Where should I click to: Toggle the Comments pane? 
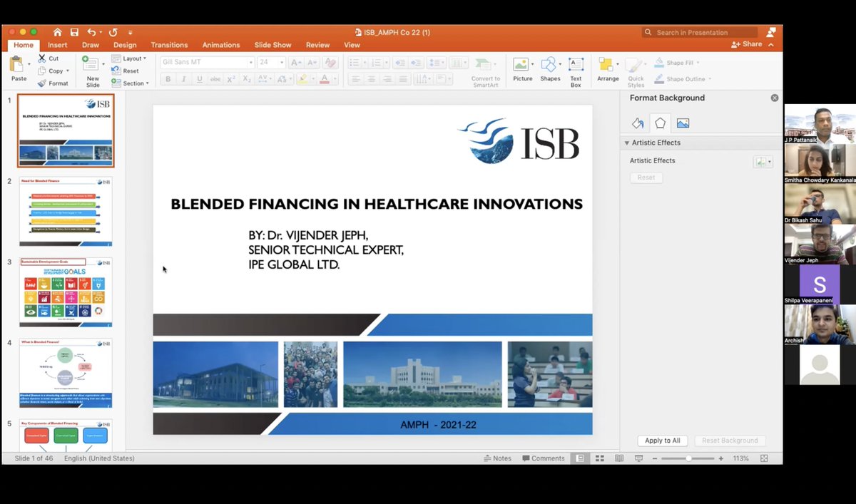(x=543, y=458)
